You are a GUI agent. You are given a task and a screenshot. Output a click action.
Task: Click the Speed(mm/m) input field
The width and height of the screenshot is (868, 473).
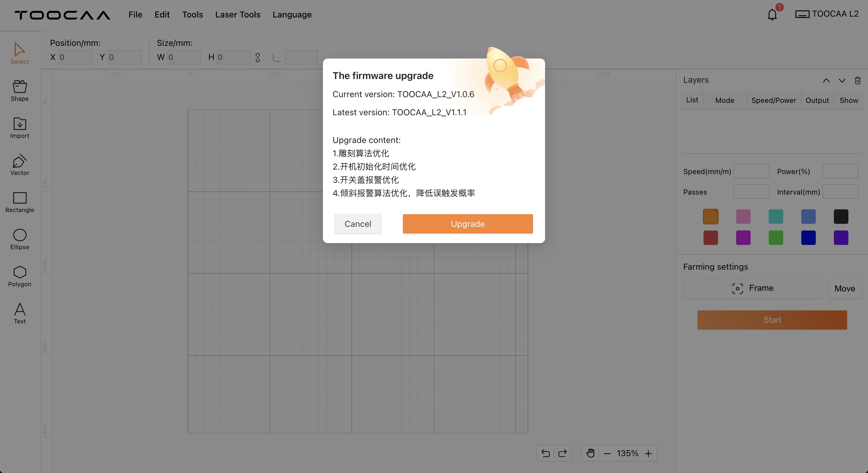752,171
